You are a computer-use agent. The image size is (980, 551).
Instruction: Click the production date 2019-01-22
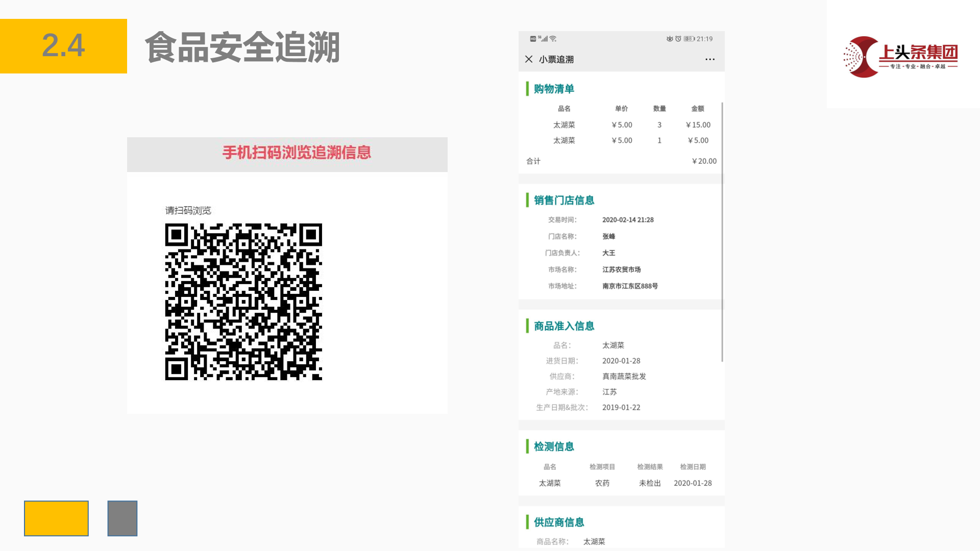621,407
